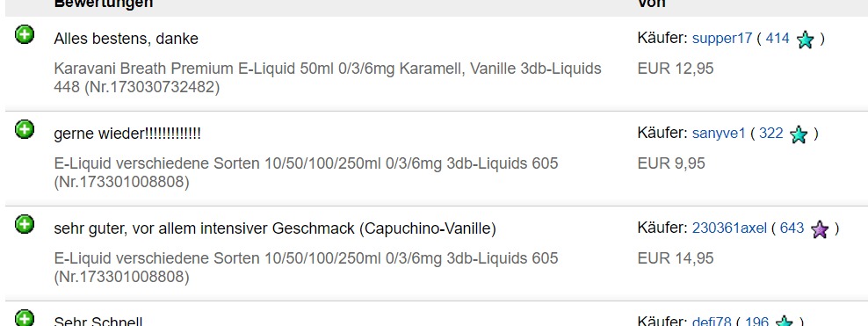Click purple star next to 230361axel's score
Screen dimensions: 868x326
(x=820, y=229)
